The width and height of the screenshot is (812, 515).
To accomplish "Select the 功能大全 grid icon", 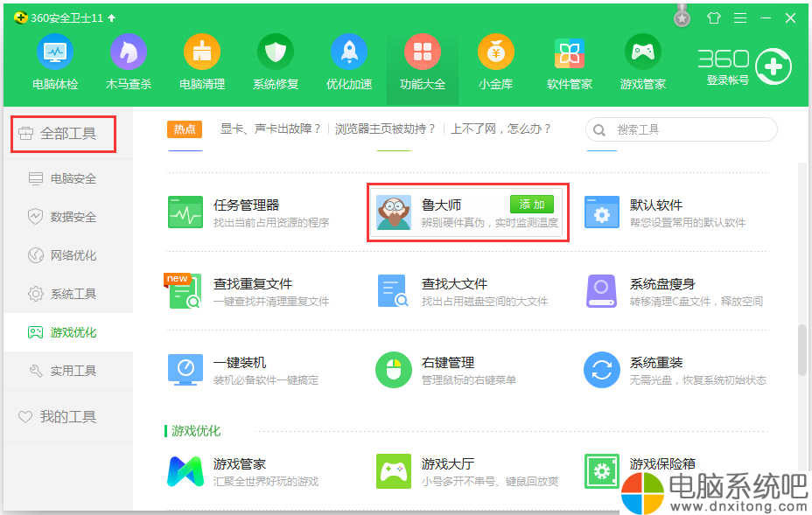I will coord(423,52).
